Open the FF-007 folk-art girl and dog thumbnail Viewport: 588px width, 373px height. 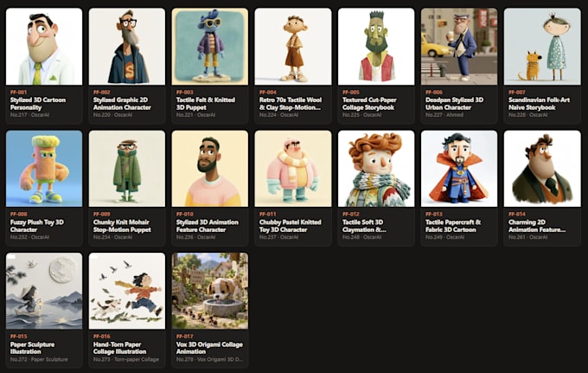click(542, 47)
